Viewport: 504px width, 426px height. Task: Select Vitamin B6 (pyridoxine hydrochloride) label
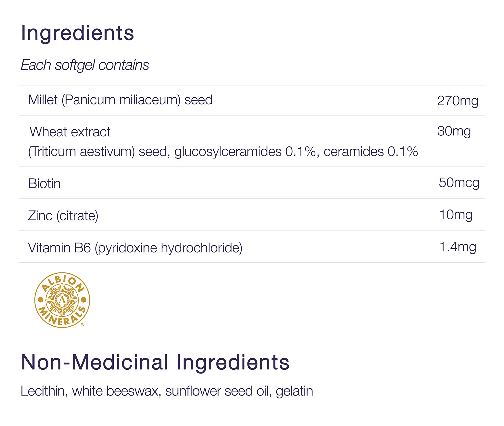135,248
